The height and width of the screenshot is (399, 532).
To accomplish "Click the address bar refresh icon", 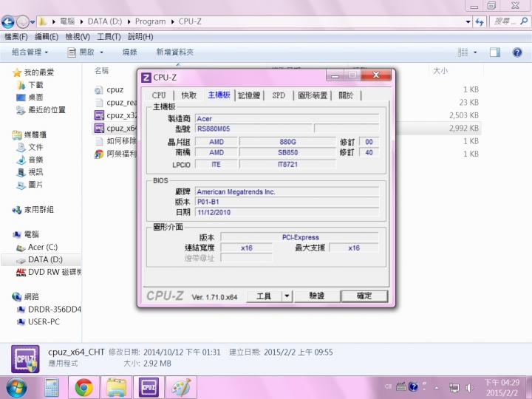I will point(480,21).
